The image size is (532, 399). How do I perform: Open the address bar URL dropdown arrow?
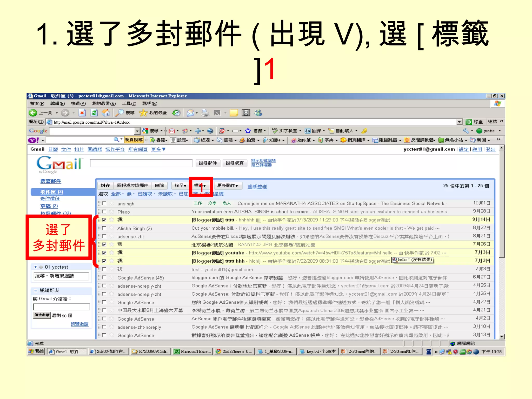pos(459,122)
